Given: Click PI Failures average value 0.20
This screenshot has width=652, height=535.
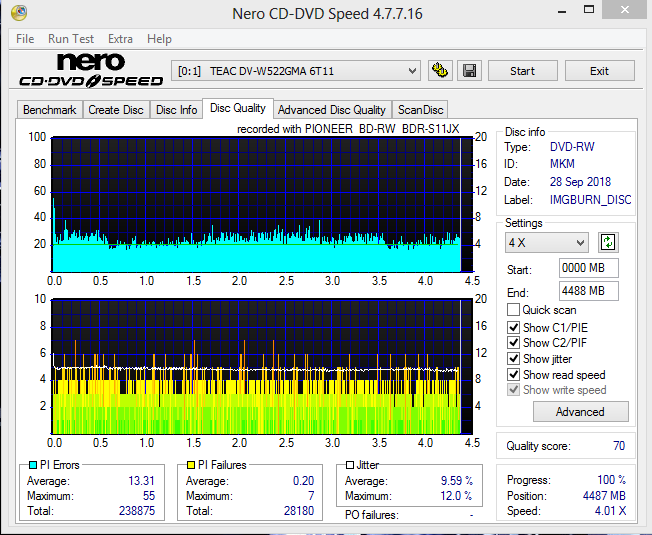Looking at the screenshot, I should click(303, 481).
